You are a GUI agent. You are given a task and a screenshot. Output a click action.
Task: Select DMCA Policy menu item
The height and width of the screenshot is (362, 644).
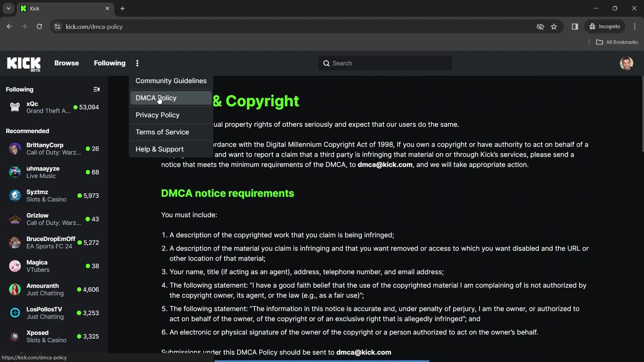coord(171,98)
